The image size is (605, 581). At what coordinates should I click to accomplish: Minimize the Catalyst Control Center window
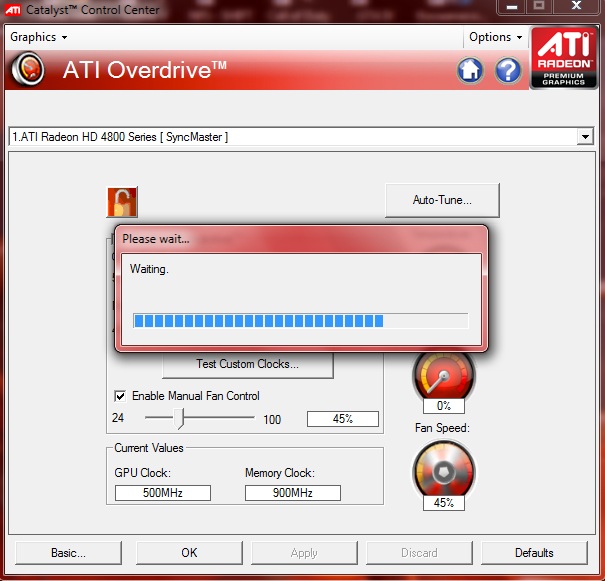pyautogui.click(x=512, y=7)
